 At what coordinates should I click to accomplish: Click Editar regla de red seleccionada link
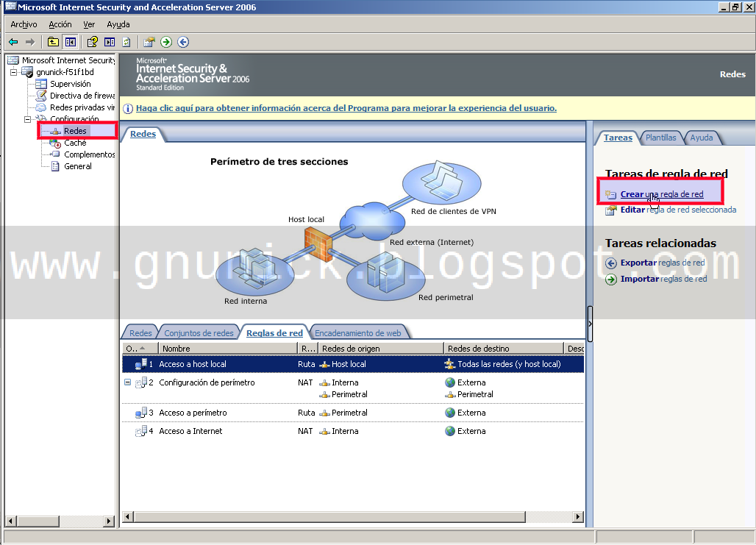coord(678,210)
